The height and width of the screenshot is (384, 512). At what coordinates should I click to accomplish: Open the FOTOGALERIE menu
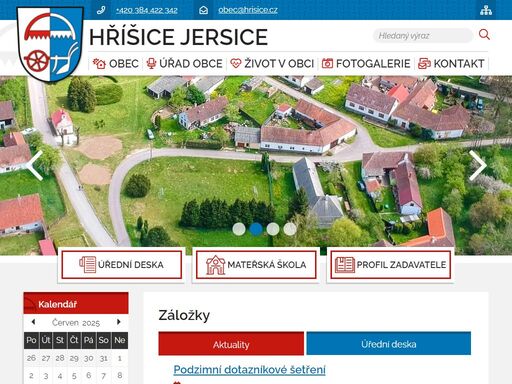[366, 63]
